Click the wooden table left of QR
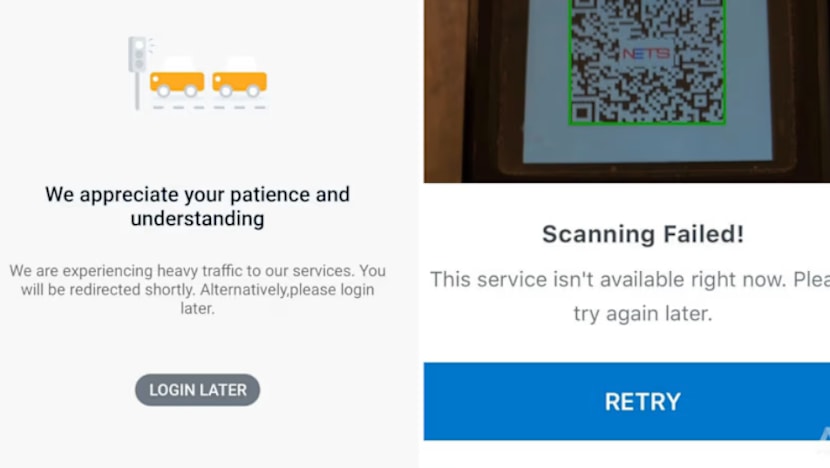Image resolution: width=830 pixels, height=468 pixels. click(x=442, y=90)
